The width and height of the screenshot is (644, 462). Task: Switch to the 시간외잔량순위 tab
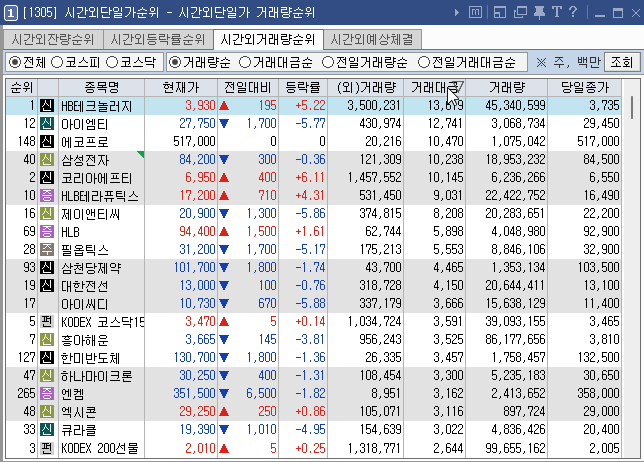[x=53, y=39]
